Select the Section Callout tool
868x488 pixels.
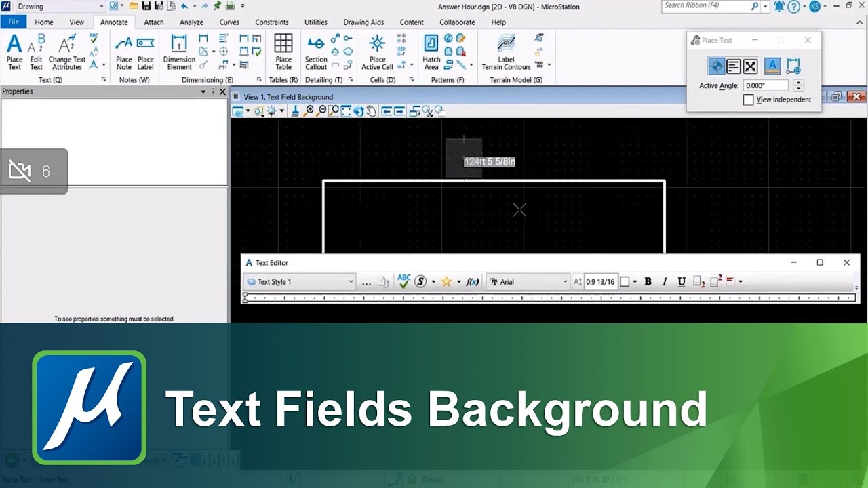(x=316, y=52)
